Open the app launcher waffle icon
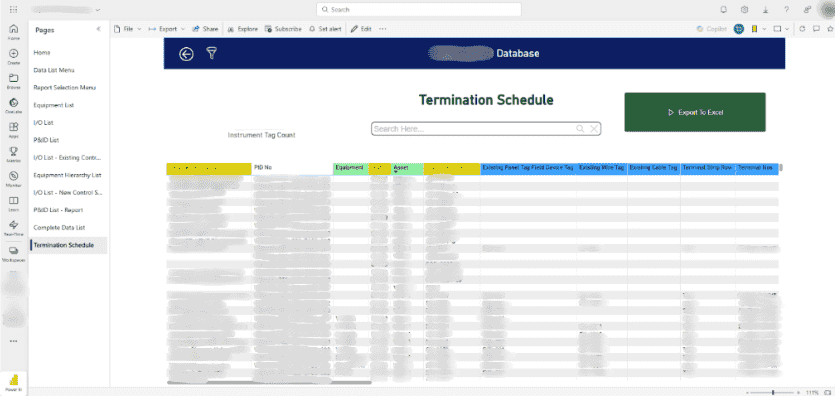 13,10
